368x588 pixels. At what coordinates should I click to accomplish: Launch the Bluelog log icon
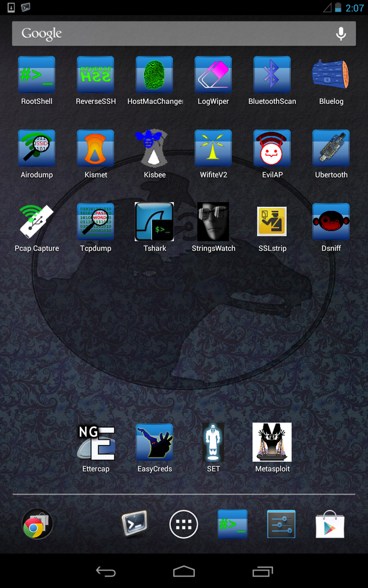pos(331,75)
